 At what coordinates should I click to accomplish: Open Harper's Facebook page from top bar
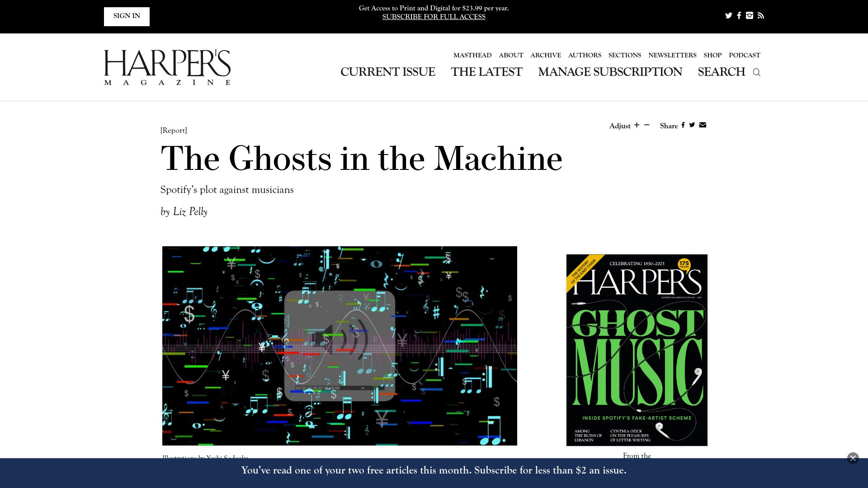pyautogui.click(x=739, y=15)
